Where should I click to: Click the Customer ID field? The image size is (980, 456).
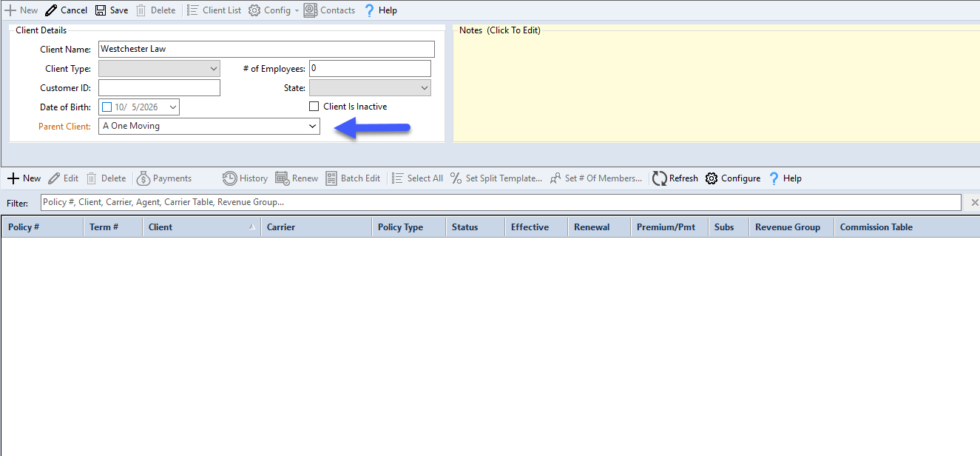[159, 88]
